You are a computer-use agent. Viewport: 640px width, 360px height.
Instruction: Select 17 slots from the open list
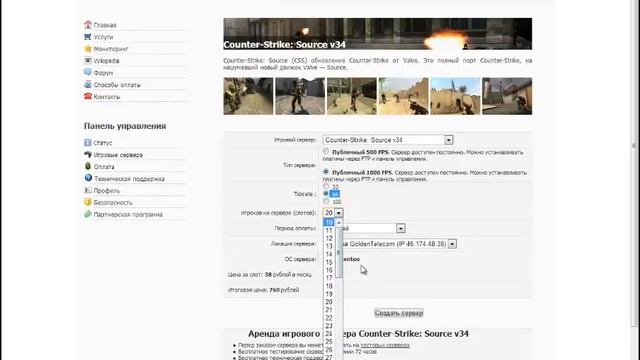[329, 278]
